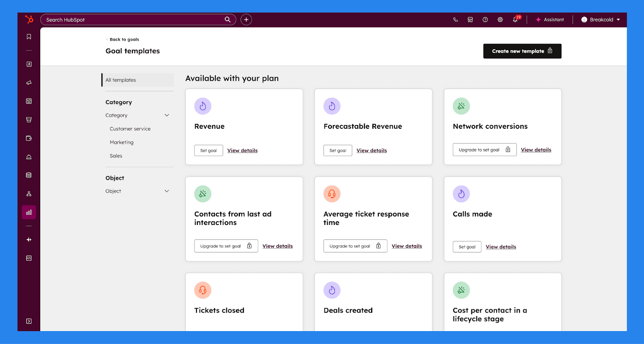This screenshot has height=344, width=644.
Task: Upgrade to set Contacts from last ad goal
Action: 226,246
